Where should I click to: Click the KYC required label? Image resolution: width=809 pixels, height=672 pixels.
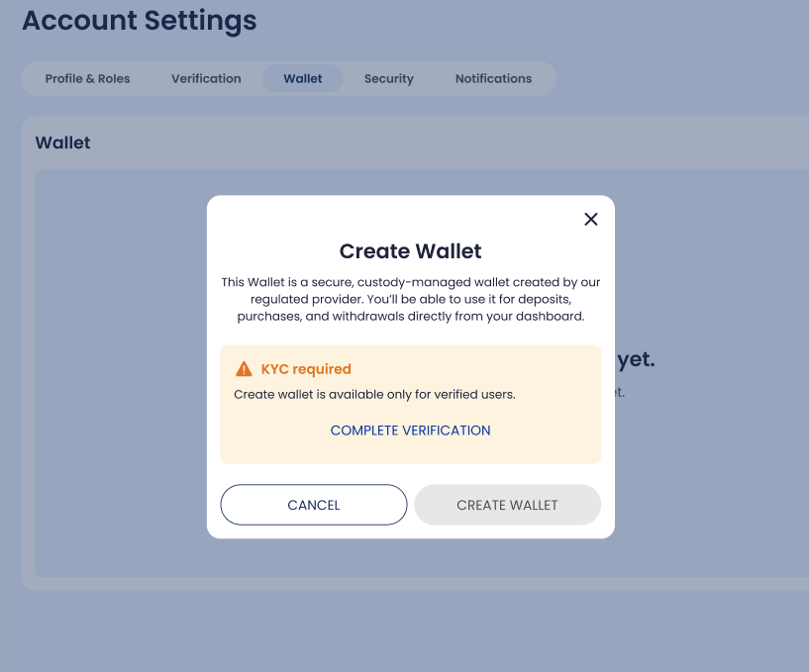pyautogui.click(x=306, y=369)
